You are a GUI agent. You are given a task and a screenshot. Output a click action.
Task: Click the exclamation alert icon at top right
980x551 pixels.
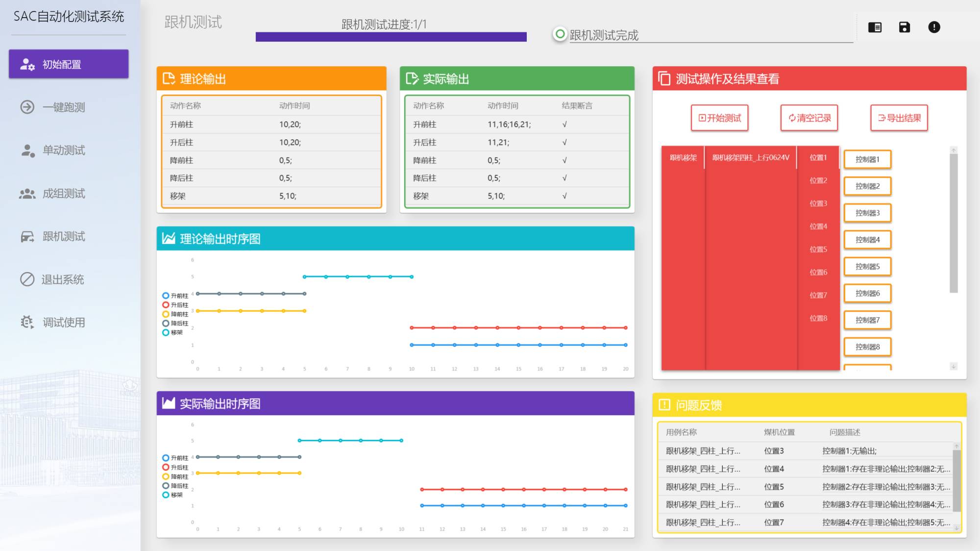934,27
